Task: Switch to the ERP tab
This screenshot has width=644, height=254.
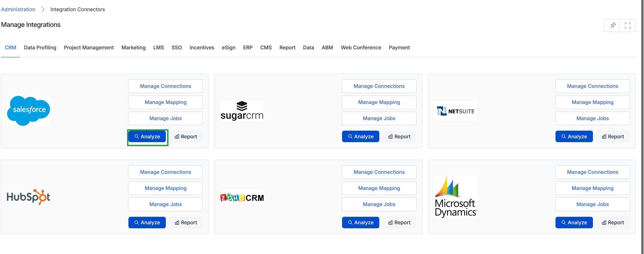Action: point(248,47)
